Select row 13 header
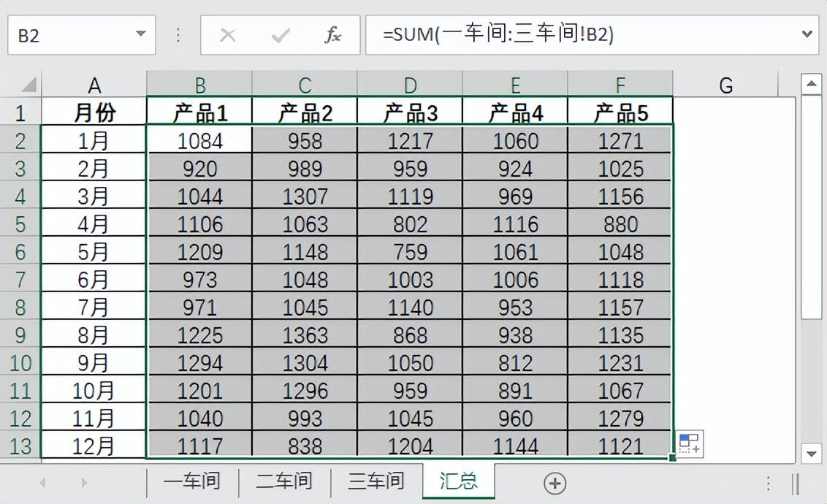The height and width of the screenshot is (504, 827). pos(20,446)
